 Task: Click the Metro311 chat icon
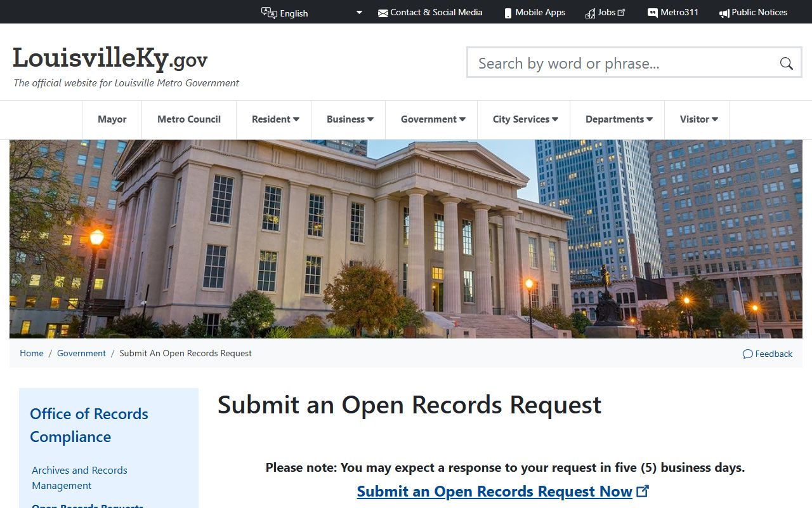(x=652, y=13)
